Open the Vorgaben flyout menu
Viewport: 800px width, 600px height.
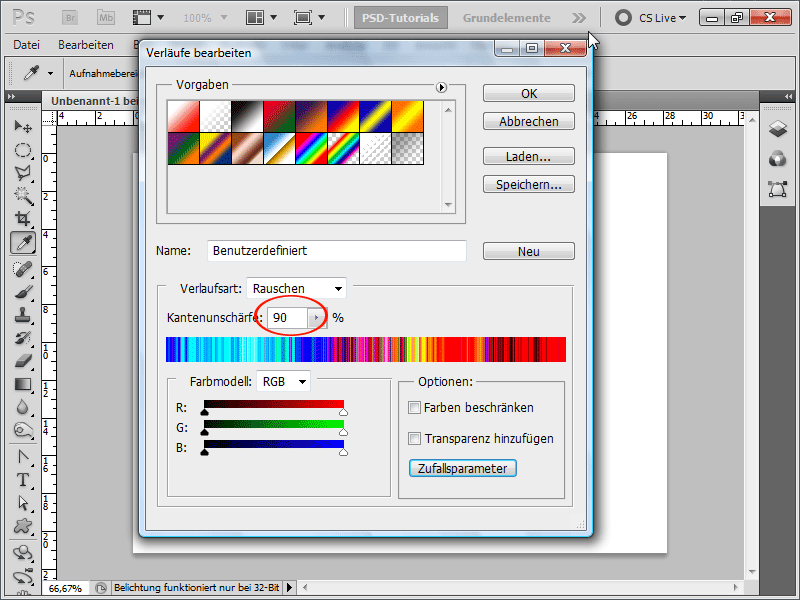tap(441, 88)
